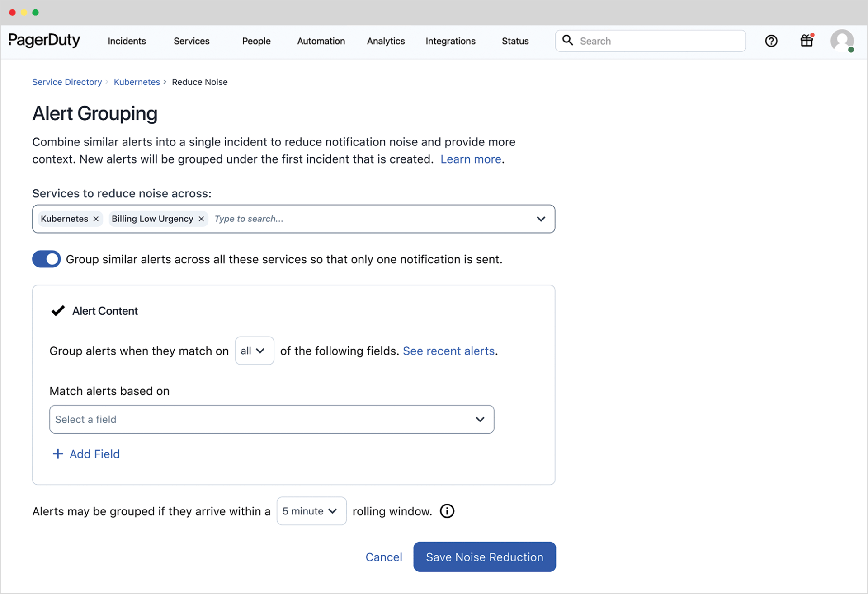
Task: Open the 'all' match condition dropdown
Action: 254,351
